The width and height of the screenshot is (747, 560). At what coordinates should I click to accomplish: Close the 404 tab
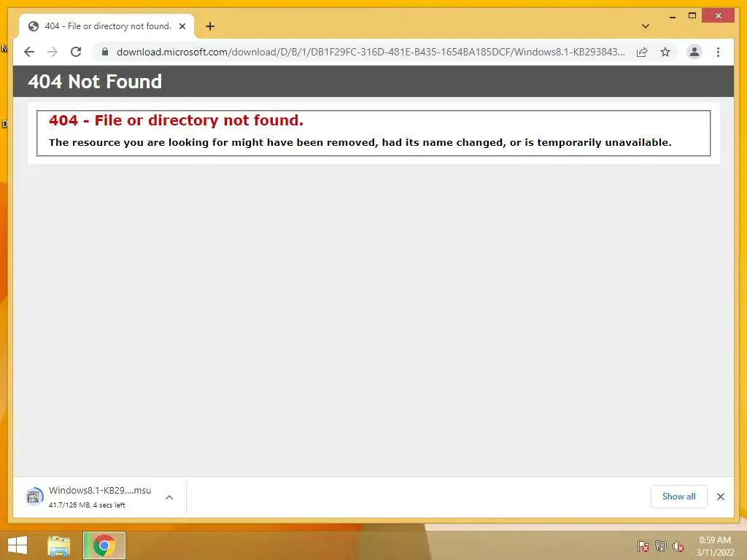pyautogui.click(x=182, y=26)
